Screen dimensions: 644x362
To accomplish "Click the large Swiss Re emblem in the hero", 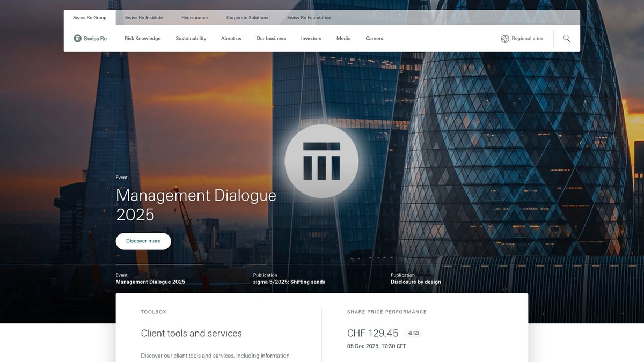I will [x=321, y=161].
